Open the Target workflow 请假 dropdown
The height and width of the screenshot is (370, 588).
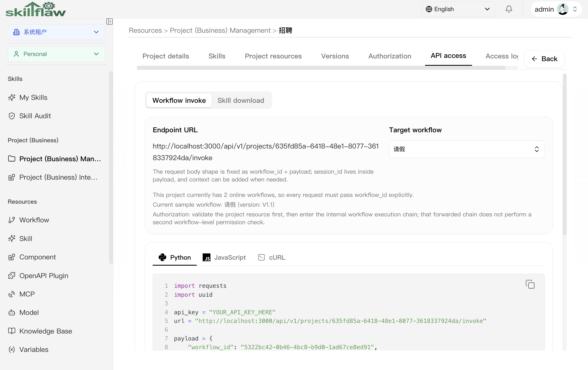click(467, 149)
